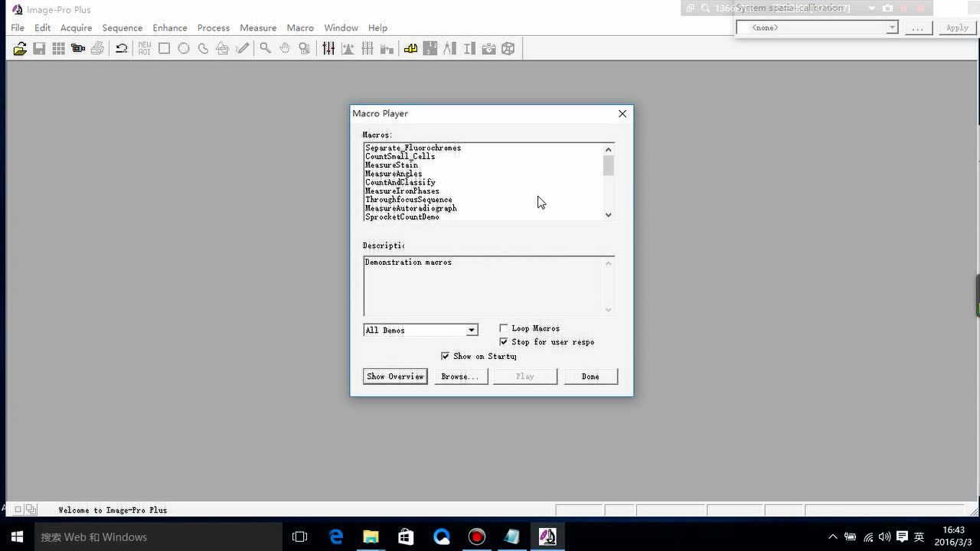Screen dimensions: 980x551
Task: Toggle the Show on Startup checkbox
Action: click(x=445, y=356)
